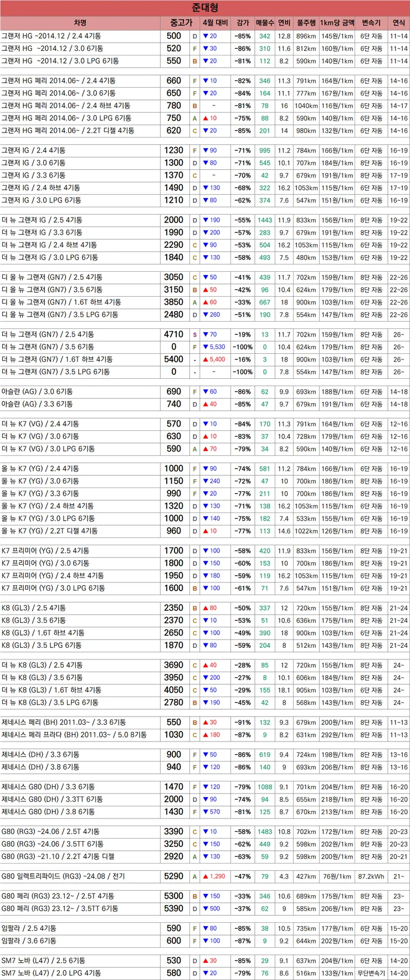Select "제네시스 (DH) / 3.8 6기통" name cell
This screenshot has height=980, width=410.
click(80, 767)
